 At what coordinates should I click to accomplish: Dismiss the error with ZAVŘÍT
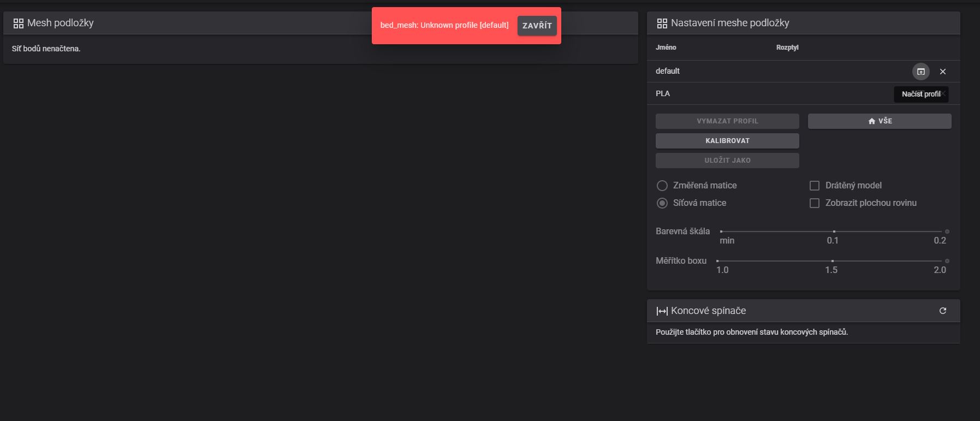coord(537,26)
